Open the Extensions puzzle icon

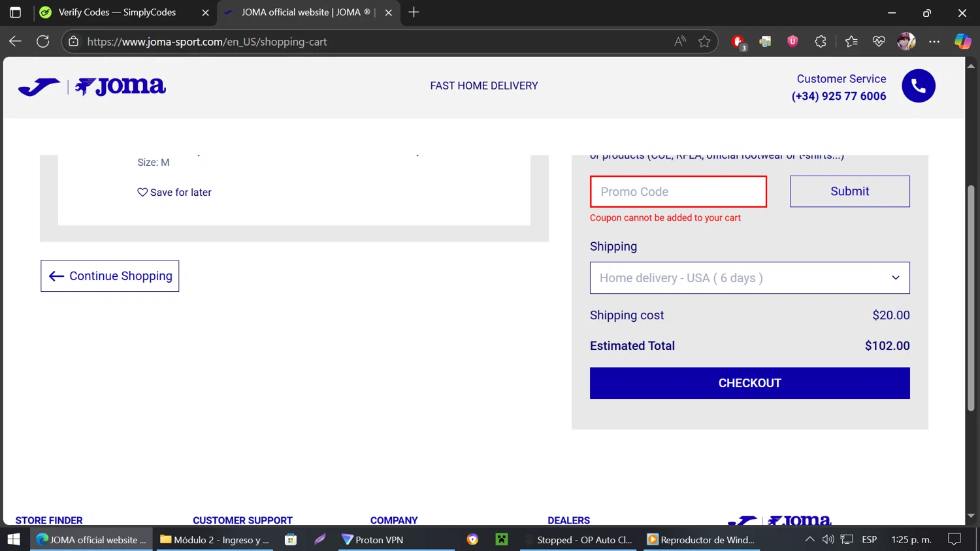tap(821, 41)
